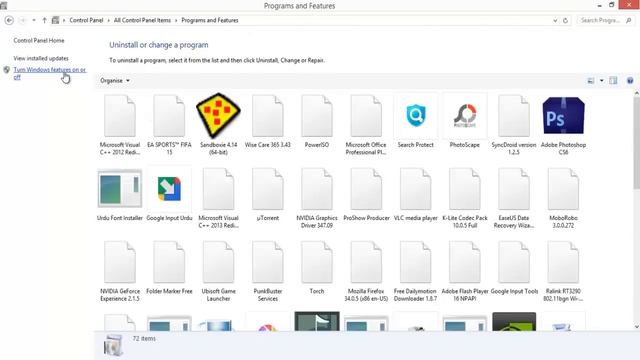Open the view options dropdown arrow
This screenshot has width=640, height=360.
pos(602,80)
